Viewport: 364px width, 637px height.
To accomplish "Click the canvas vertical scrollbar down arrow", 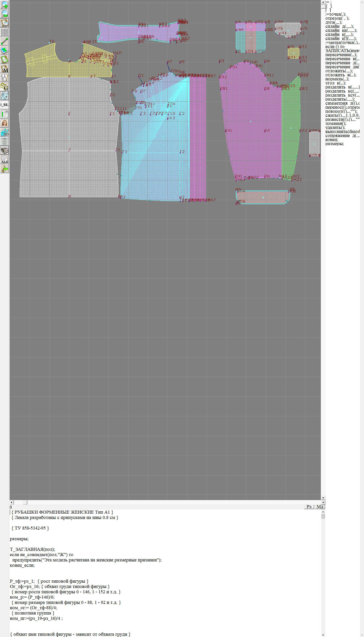I will point(323,498).
